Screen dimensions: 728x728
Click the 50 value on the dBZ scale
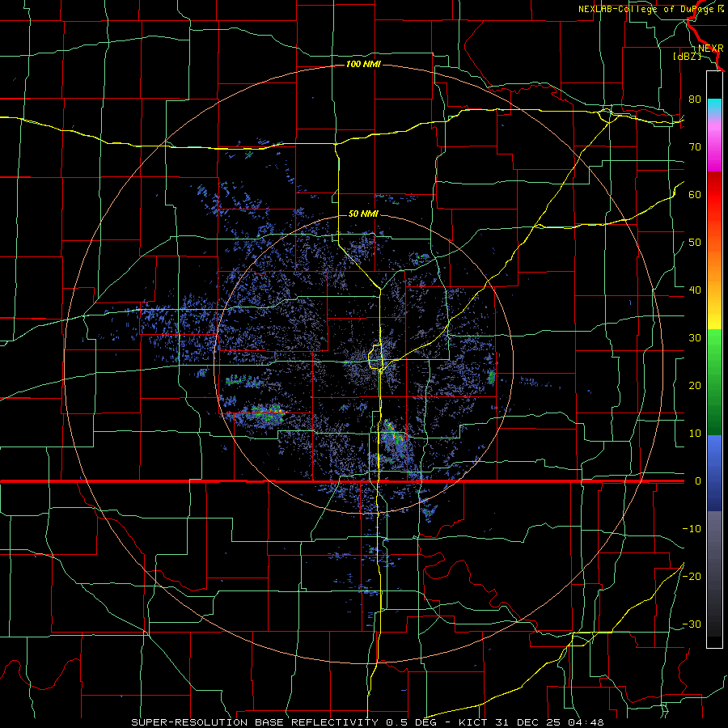tap(695, 243)
